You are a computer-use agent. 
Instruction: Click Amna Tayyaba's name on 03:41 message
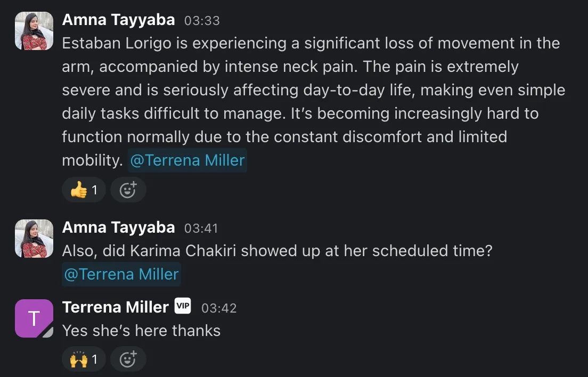click(x=118, y=227)
